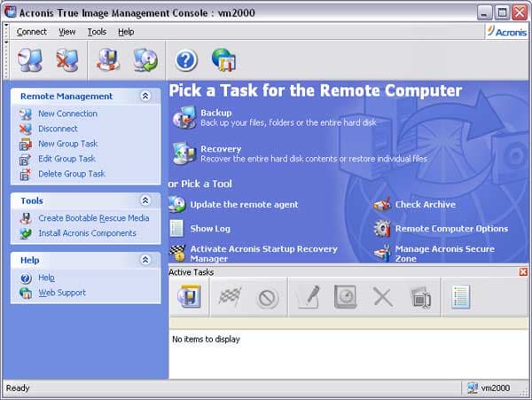Choose Check Archive tool link

(x=425, y=205)
